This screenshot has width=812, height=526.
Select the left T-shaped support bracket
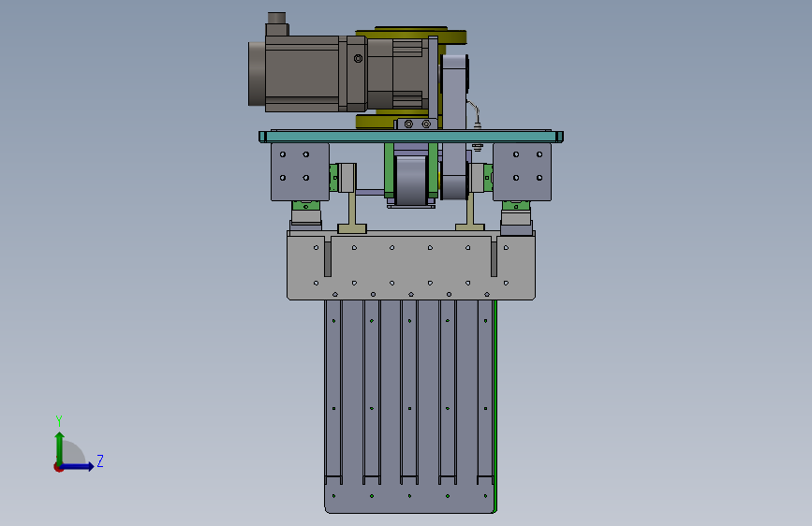click(351, 212)
